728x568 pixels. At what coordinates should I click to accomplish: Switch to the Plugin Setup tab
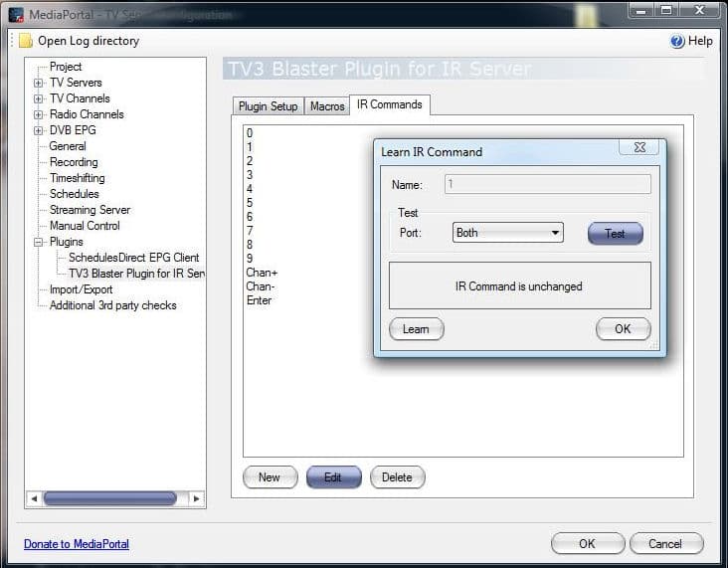coord(268,106)
